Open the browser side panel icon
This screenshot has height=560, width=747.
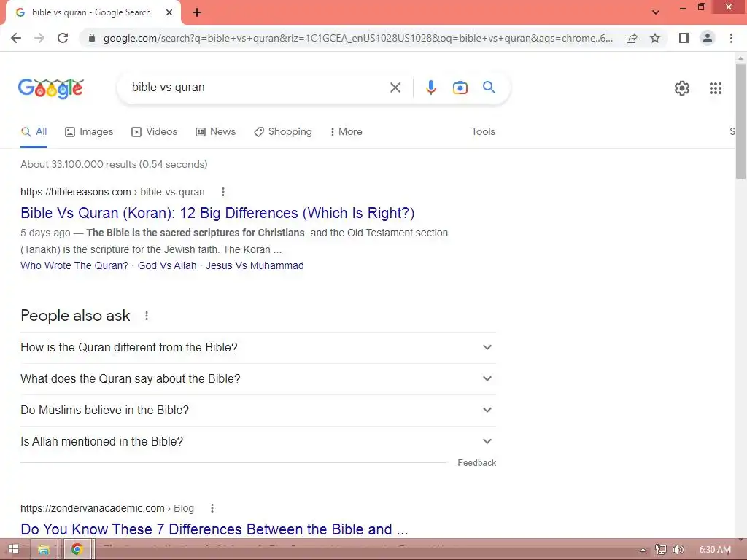tap(684, 38)
